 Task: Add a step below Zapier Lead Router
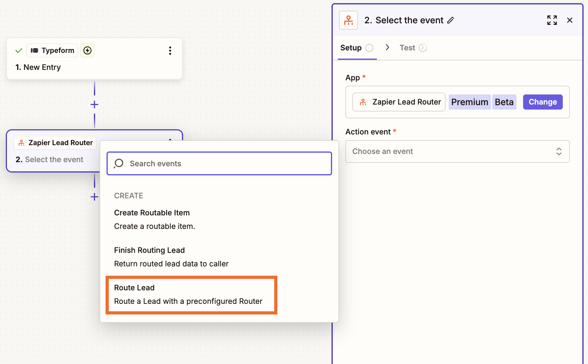pyautogui.click(x=95, y=197)
